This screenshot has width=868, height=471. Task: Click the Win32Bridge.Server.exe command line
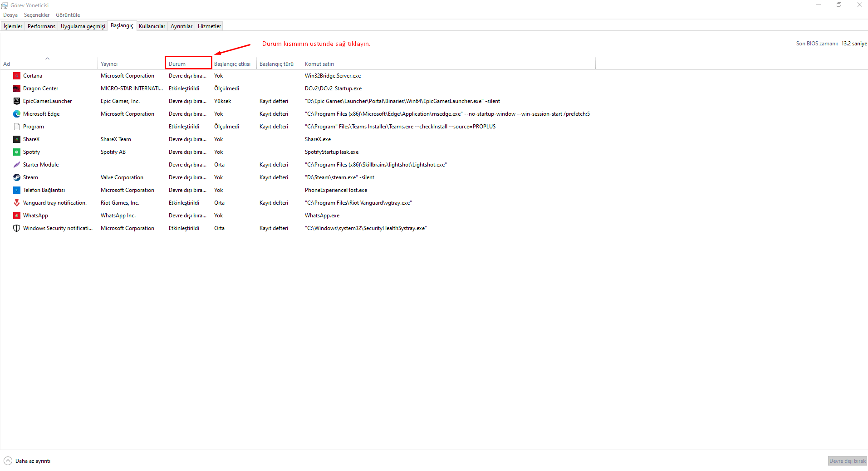click(x=333, y=76)
